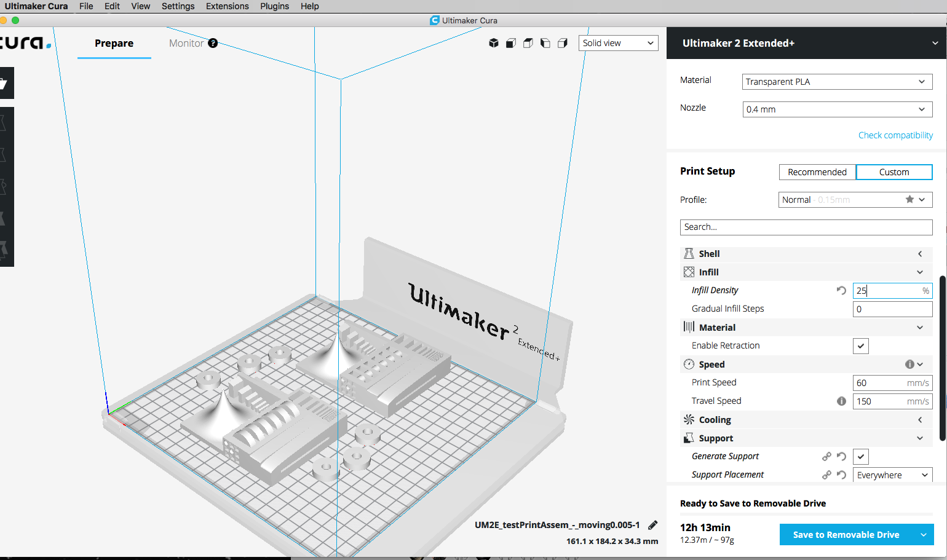Switch Print Setup to Custom mode
Viewport: 947px width, 560px height.
pos(894,172)
